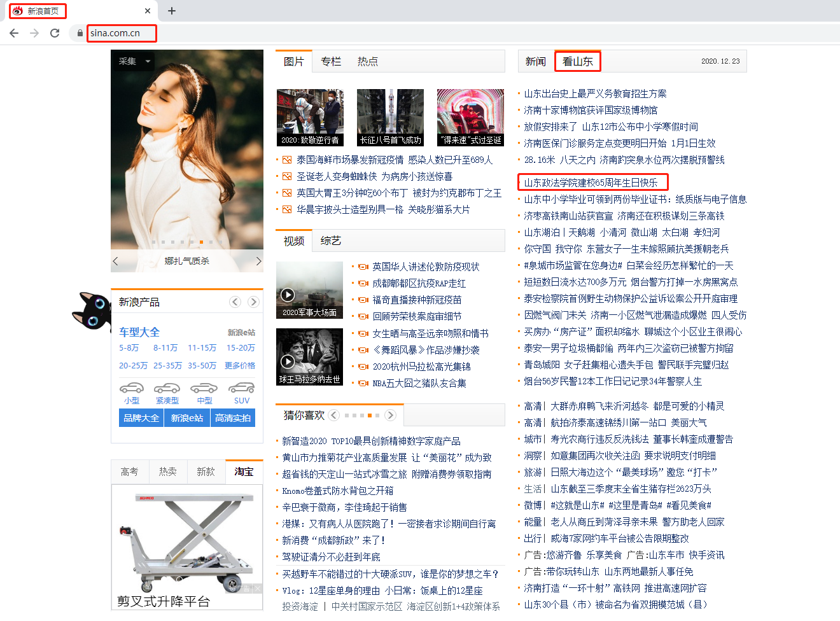
Task: Go to next 新浪产品 item
Action: click(253, 302)
